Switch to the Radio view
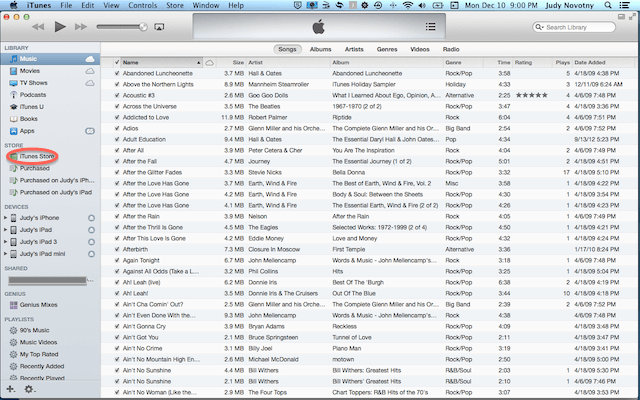The width and height of the screenshot is (640, 400). 451,49
